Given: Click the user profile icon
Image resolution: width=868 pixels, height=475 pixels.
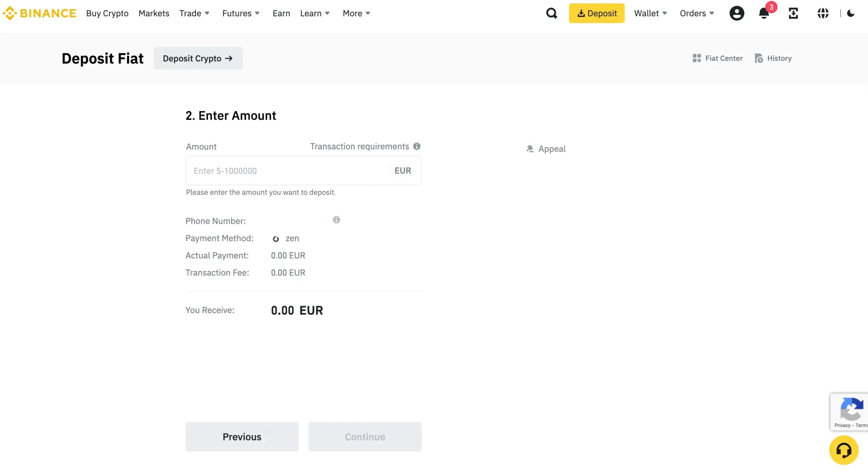Looking at the screenshot, I should pyautogui.click(x=736, y=13).
